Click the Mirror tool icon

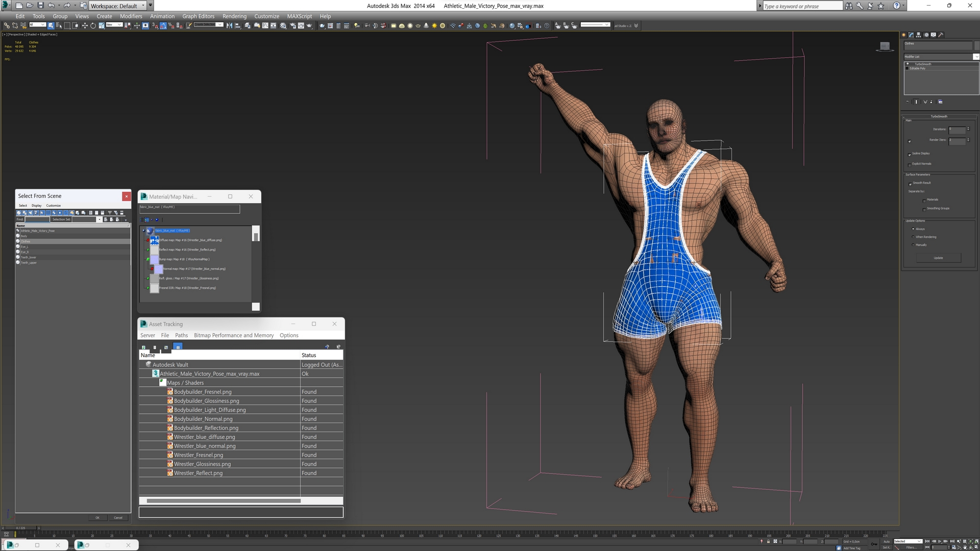tap(229, 26)
